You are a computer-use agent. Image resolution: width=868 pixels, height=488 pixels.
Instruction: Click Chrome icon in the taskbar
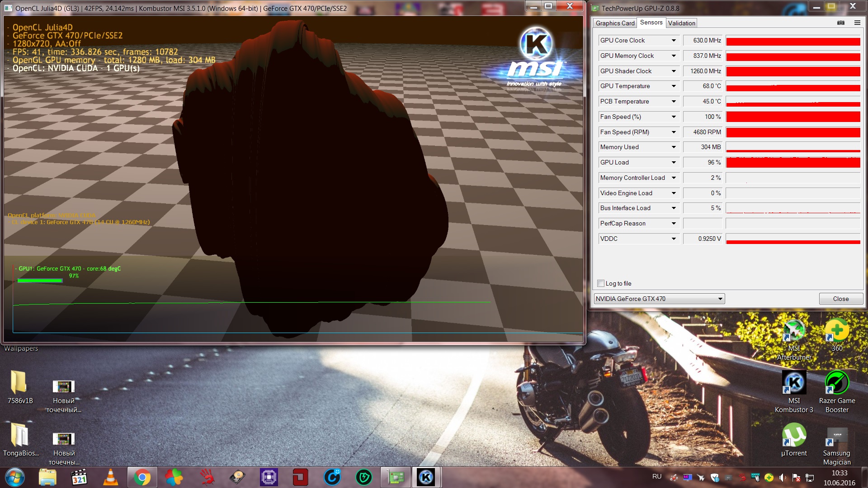pos(142,477)
